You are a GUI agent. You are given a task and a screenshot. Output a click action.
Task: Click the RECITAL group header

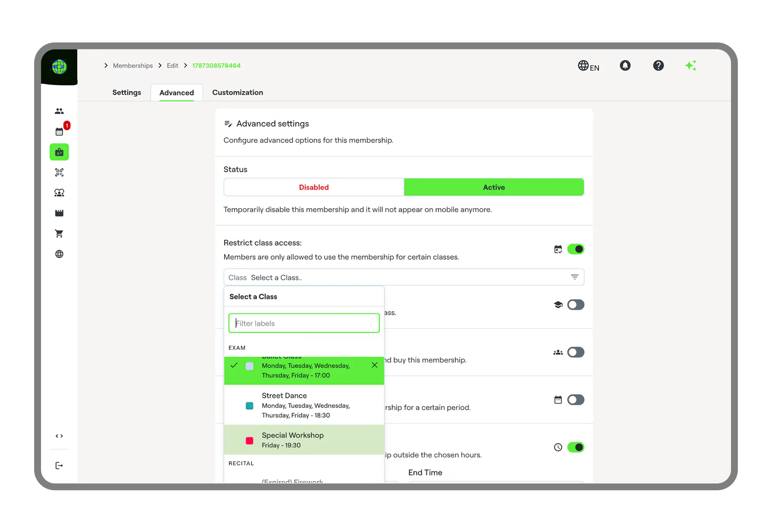pos(241,463)
